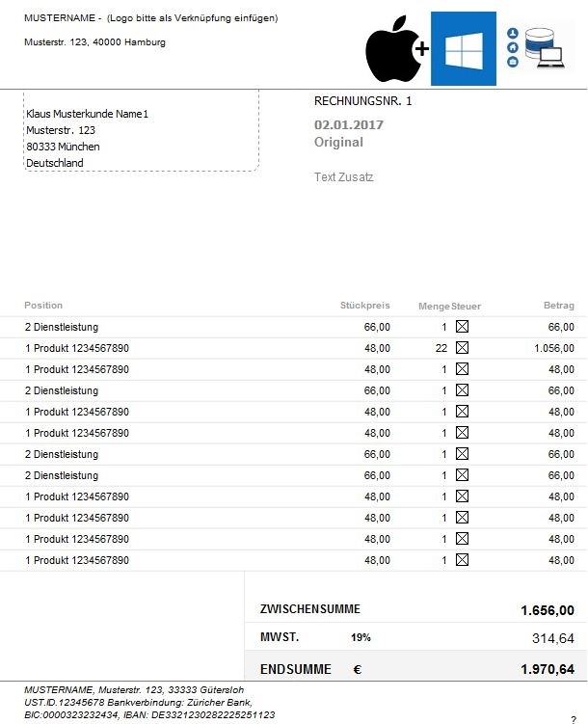Click the blue Windows logo tile
This screenshot has height=724, width=588.
pyautogui.click(x=464, y=49)
